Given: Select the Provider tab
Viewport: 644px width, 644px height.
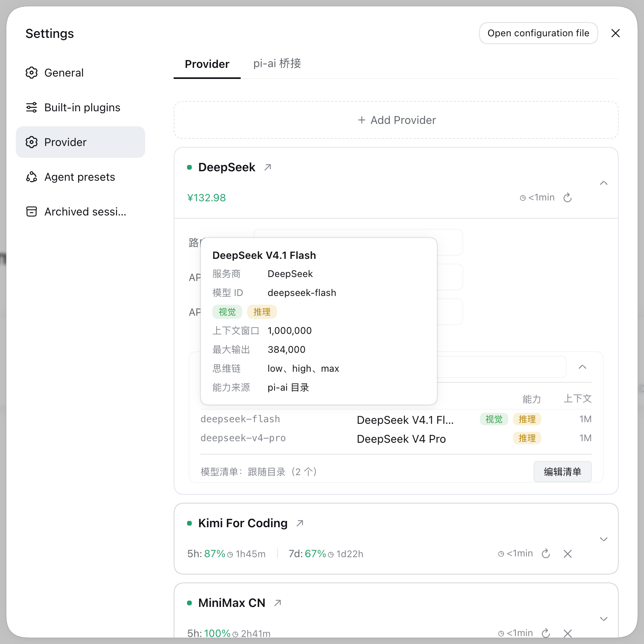Looking at the screenshot, I should pos(207,64).
